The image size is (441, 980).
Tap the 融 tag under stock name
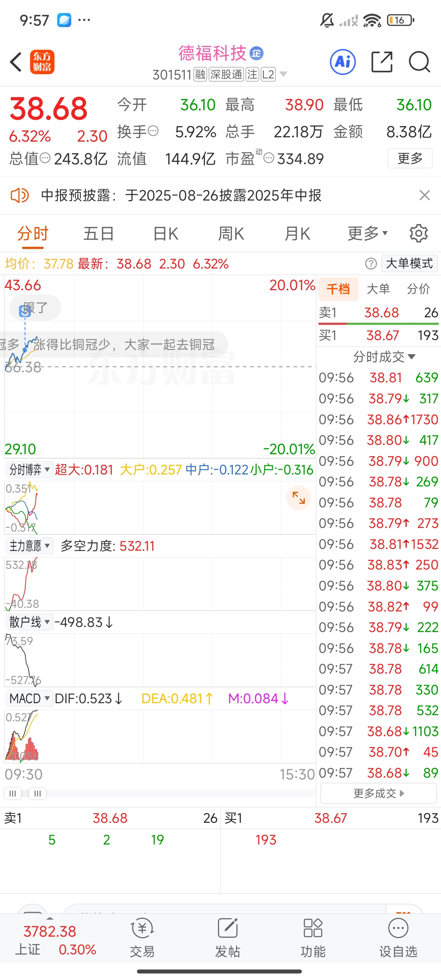coord(200,74)
